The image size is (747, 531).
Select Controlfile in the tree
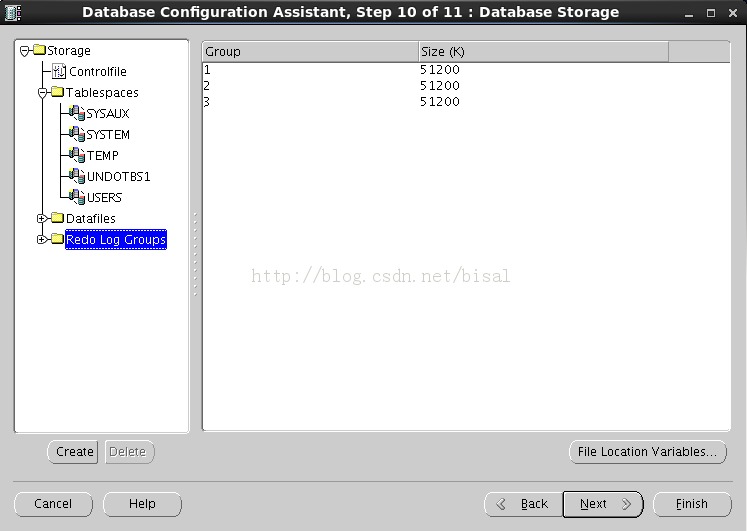coord(98,71)
